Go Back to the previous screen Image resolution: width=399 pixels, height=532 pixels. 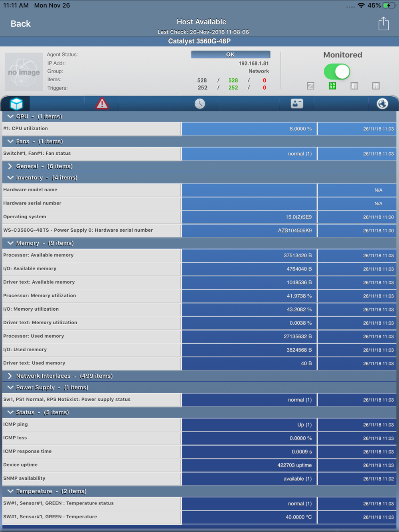(20, 24)
